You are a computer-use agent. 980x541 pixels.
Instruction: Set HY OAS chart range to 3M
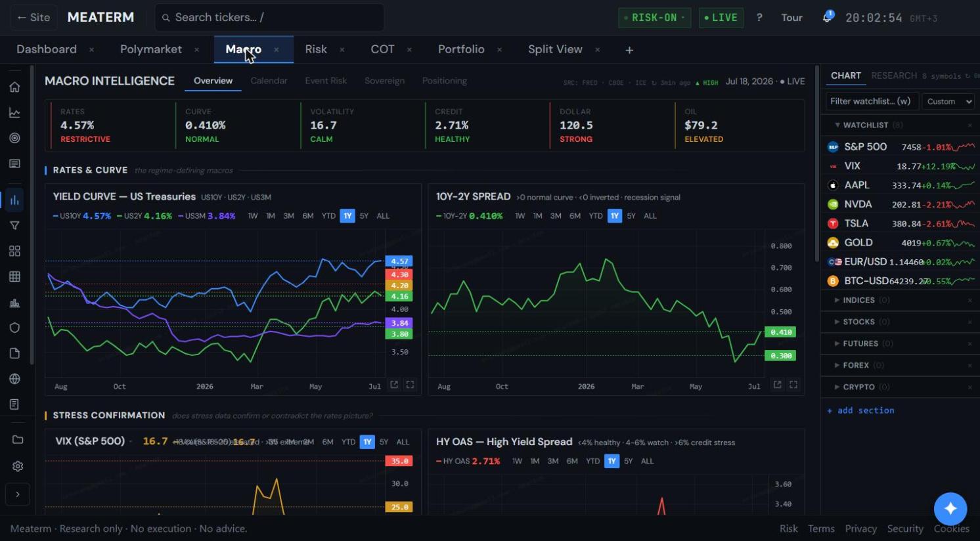pyautogui.click(x=553, y=461)
